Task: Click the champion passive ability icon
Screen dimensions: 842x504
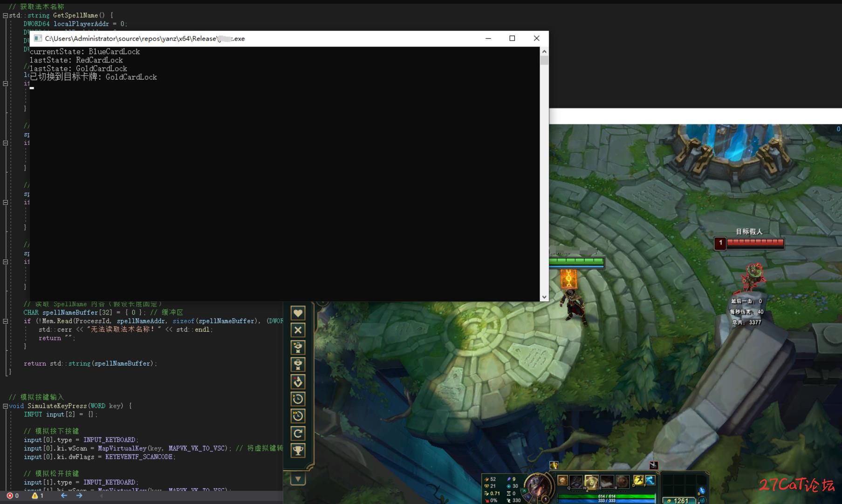Action: (562, 481)
